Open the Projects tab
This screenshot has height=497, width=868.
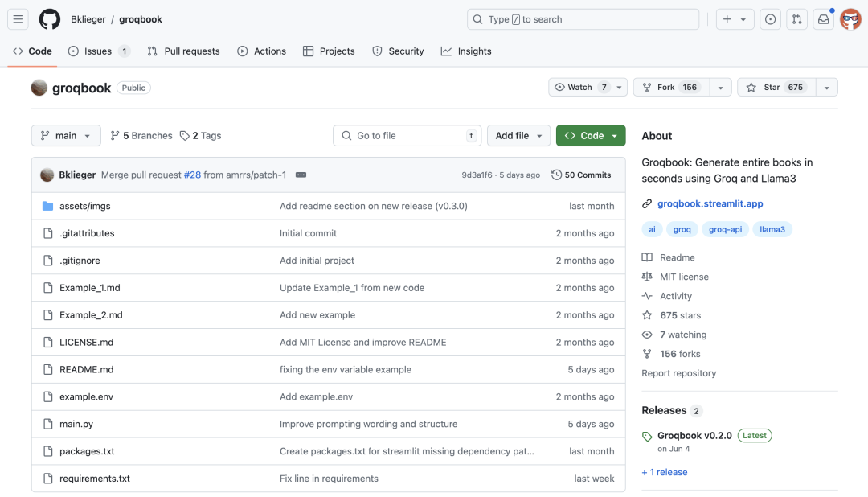(329, 51)
